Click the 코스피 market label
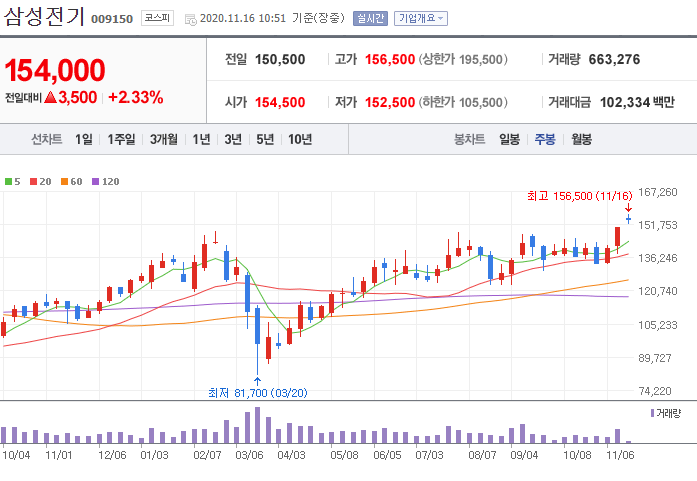The image size is (697, 481). pos(157,18)
